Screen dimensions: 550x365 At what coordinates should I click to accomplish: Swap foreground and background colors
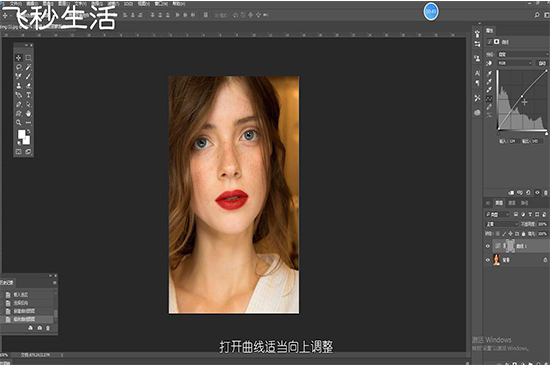[29, 131]
